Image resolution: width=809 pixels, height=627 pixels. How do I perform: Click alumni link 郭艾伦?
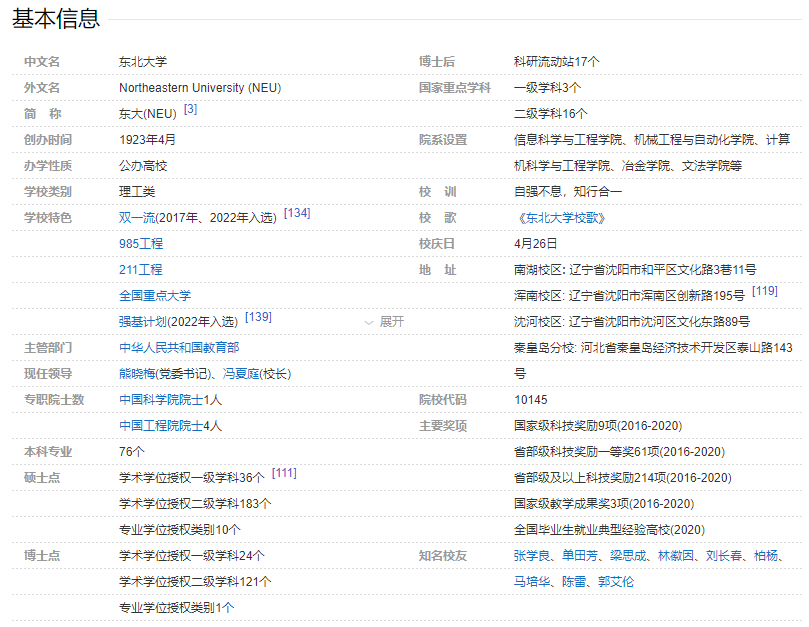[616, 582]
